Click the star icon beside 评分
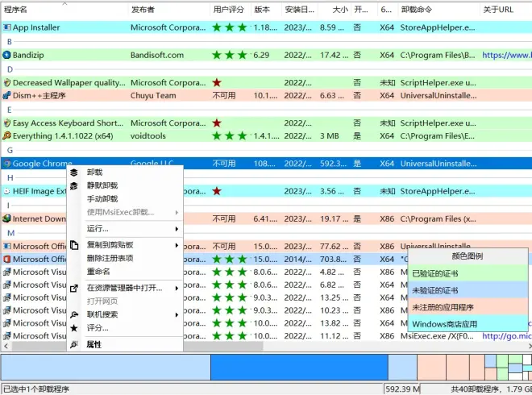Image resolution: width=532 pixels, height=395 pixels. (74, 328)
